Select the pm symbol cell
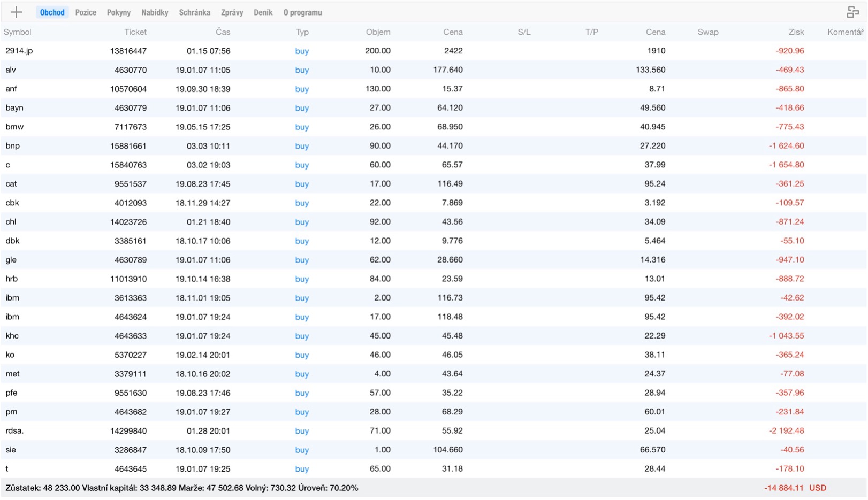The height and width of the screenshot is (500, 868). tap(11, 412)
